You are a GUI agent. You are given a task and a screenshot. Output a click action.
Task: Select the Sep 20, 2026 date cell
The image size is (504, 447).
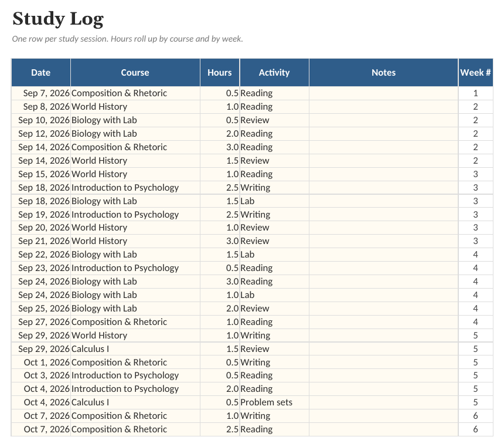(x=41, y=228)
